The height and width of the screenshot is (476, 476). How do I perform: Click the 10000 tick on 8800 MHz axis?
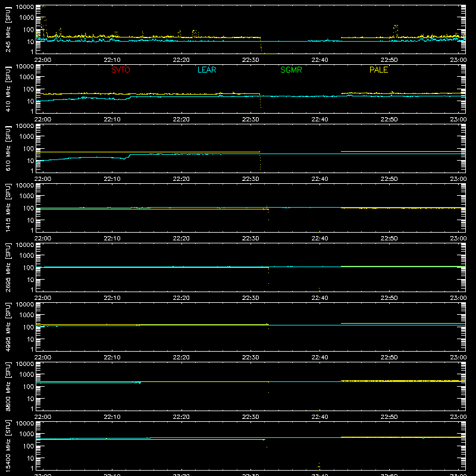[x=25, y=364]
